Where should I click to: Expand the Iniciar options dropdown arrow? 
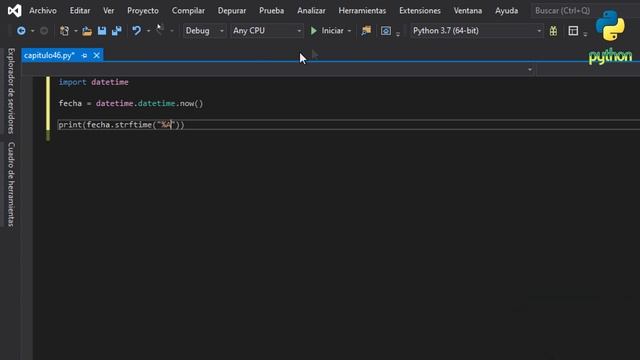(x=349, y=31)
